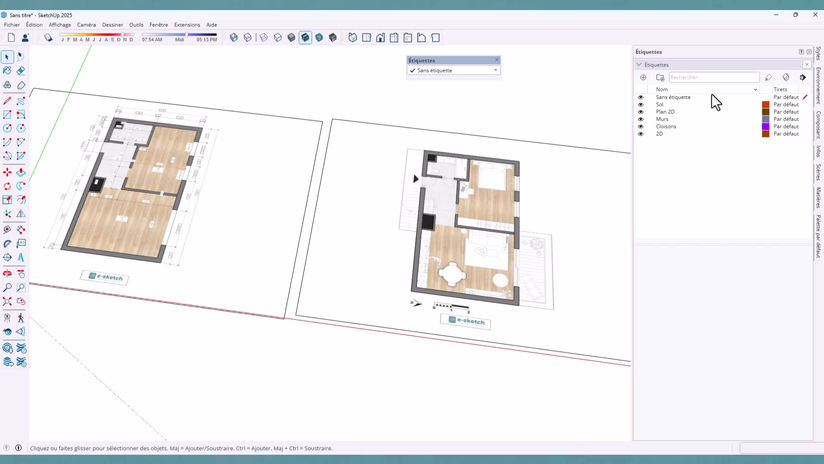Hide the Plan 2D tag
The height and width of the screenshot is (464, 824).
point(641,112)
